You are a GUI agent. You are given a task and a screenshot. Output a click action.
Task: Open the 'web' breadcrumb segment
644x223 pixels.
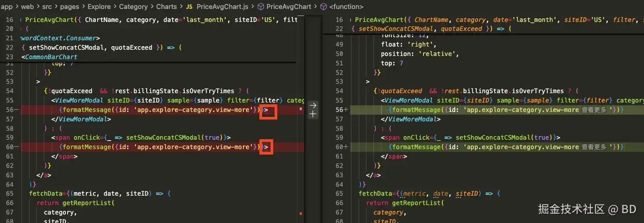28,7
